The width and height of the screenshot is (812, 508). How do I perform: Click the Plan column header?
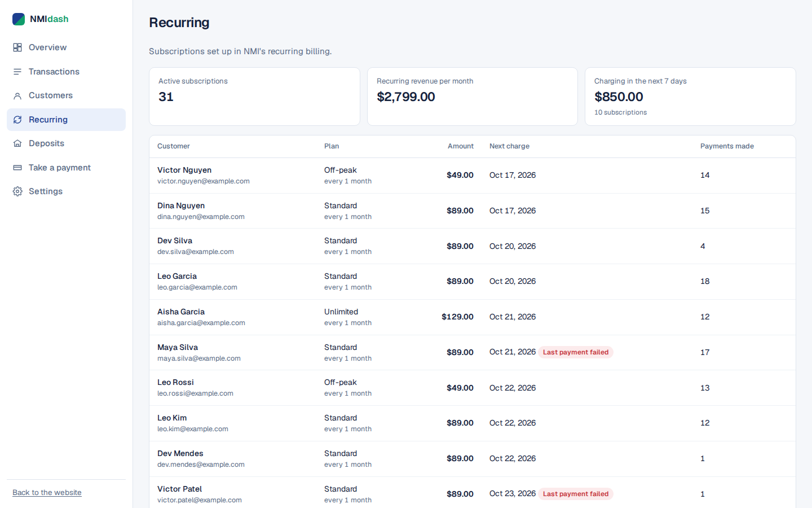click(332, 146)
